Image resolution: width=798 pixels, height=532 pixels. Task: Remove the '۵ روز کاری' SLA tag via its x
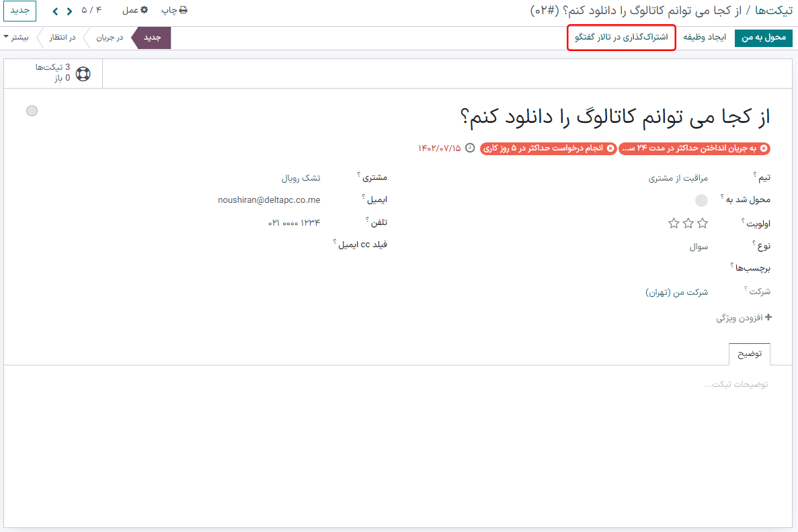point(610,148)
